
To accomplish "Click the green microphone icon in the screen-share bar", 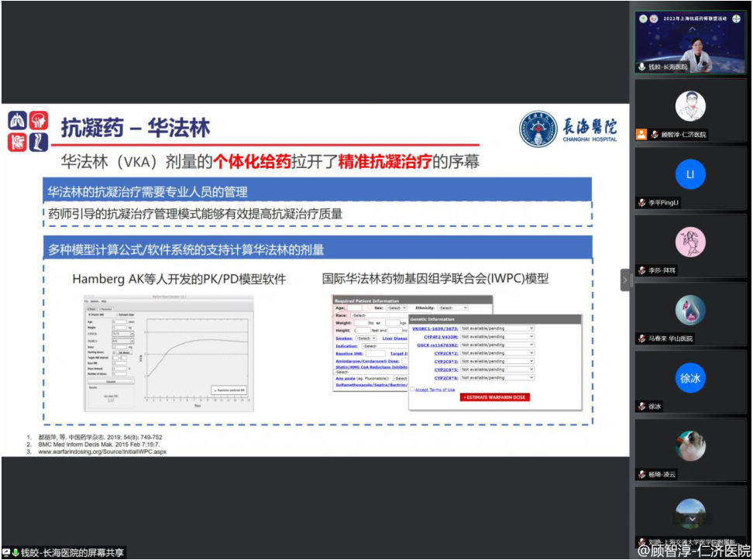I will (16, 551).
